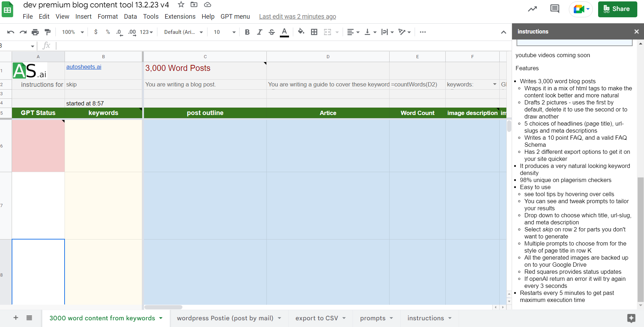Click the Print icon in toolbar
Viewport: 644px width, 327px height.
click(35, 32)
